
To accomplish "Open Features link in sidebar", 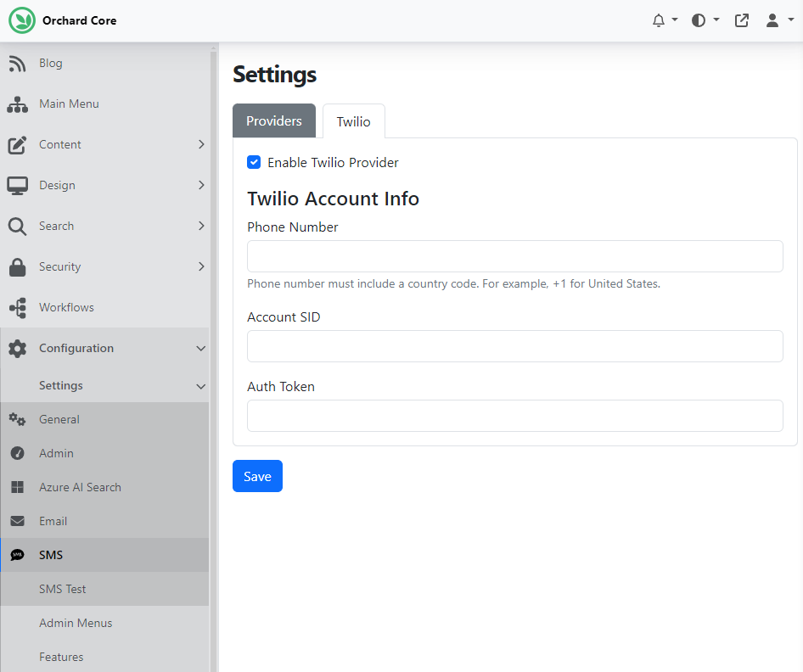I will pyautogui.click(x=61, y=657).
